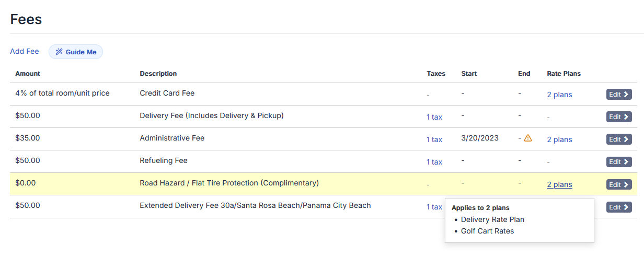644x257 pixels.
Task: Edit the Road Hazard Protection fee
Action: coord(619,184)
